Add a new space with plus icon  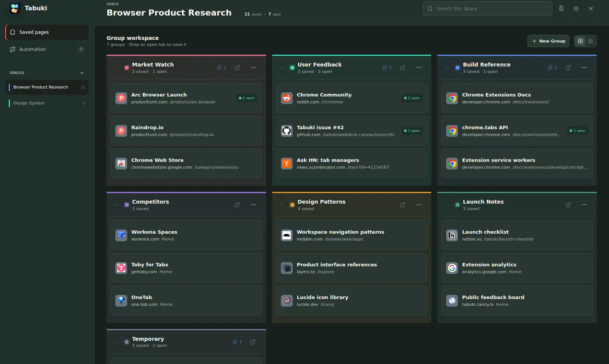point(82,73)
